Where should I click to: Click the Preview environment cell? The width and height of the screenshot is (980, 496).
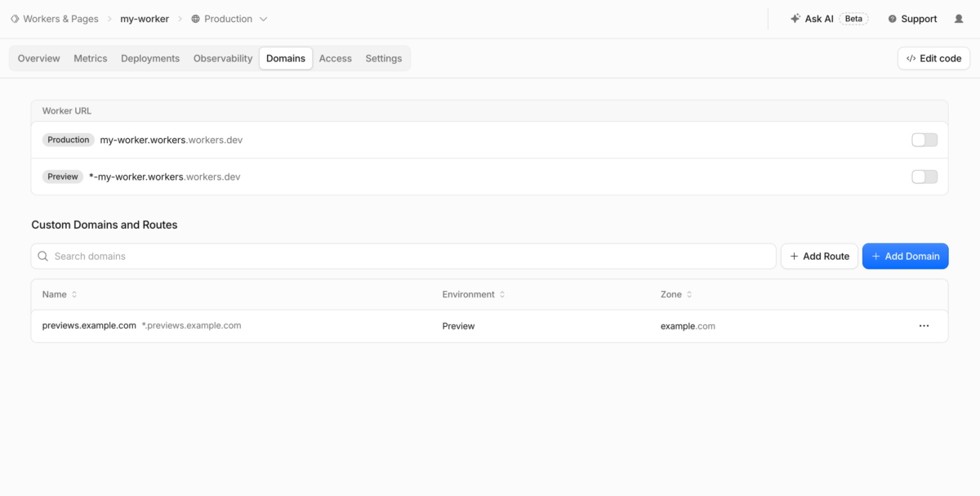[x=459, y=326]
